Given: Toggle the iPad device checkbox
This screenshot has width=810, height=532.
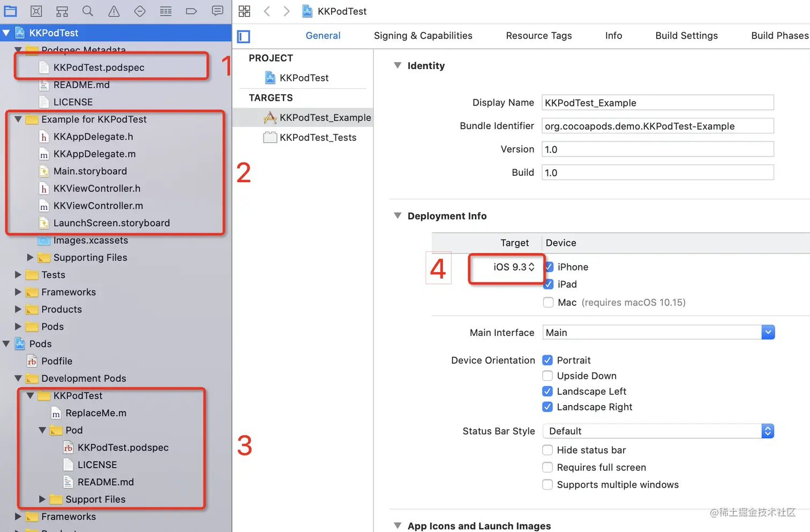Looking at the screenshot, I should point(549,284).
